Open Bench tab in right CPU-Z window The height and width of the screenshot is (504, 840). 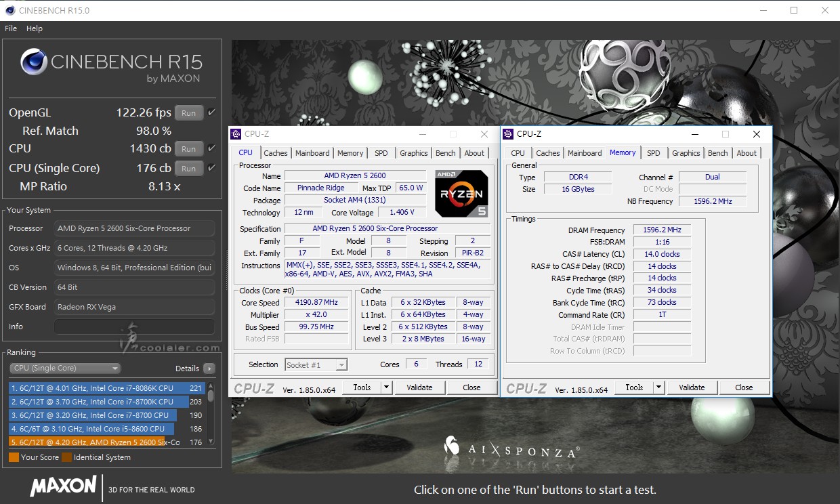click(718, 153)
